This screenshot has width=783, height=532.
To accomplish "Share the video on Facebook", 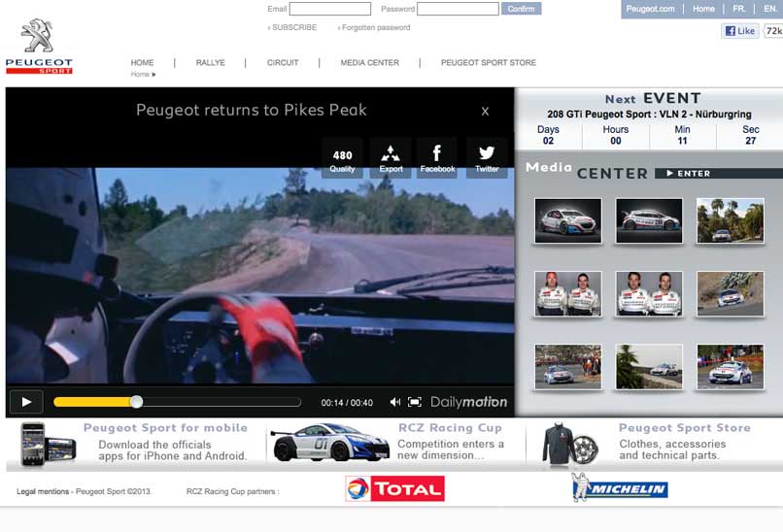I will click(x=437, y=158).
